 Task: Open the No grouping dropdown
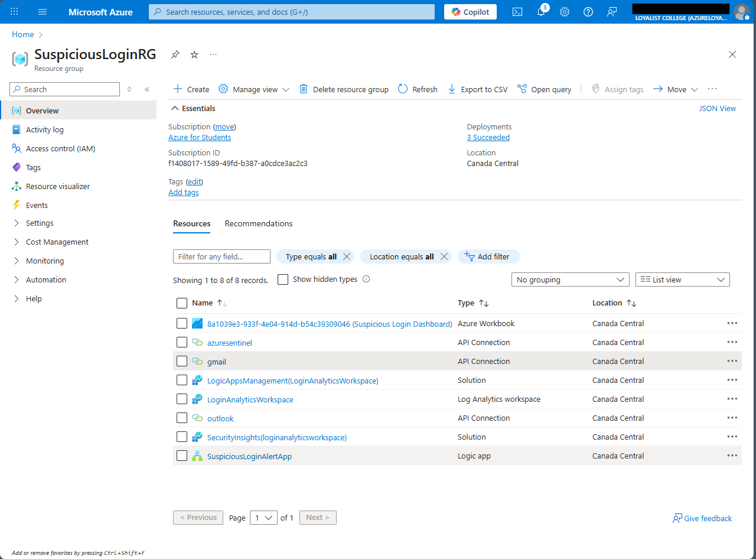571,279
